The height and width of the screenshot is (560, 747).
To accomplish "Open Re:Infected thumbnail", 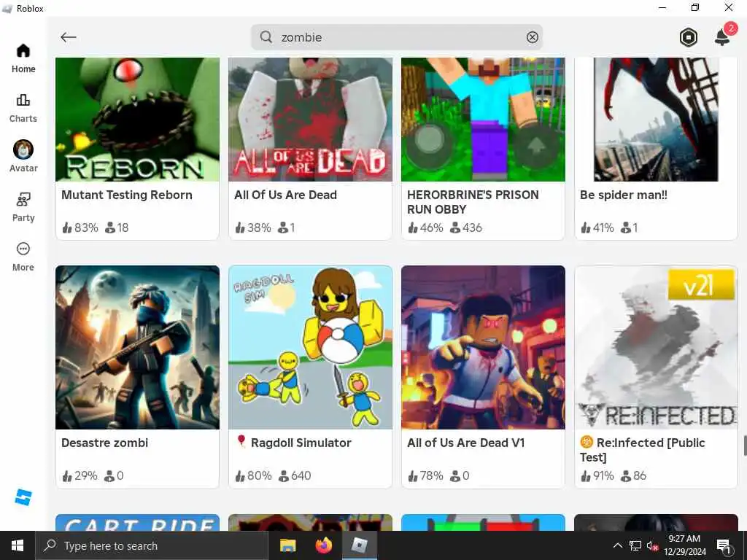I will [x=656, y=348].
